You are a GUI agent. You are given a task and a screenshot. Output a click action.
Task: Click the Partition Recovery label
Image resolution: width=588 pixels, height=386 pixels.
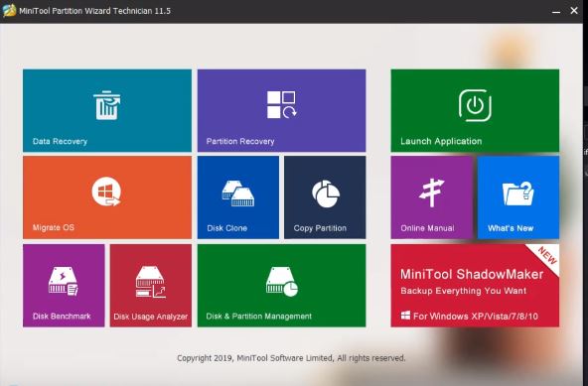coord(240,141)
